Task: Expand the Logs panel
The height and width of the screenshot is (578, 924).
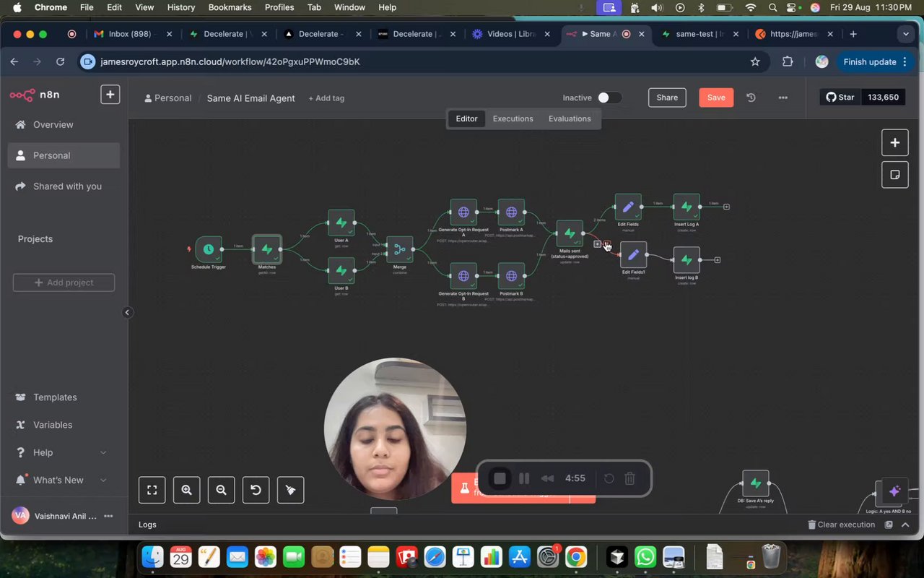Action: (x=906, y=525)
